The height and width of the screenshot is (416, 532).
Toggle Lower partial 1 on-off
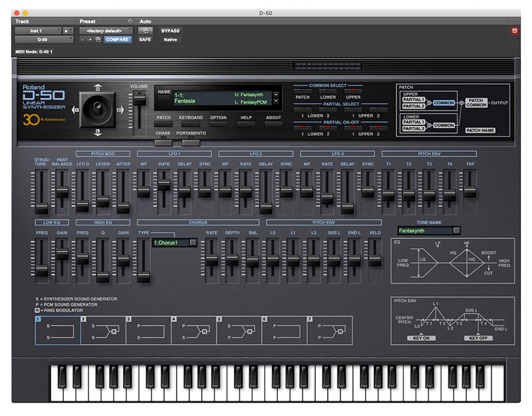pos(303,128)
